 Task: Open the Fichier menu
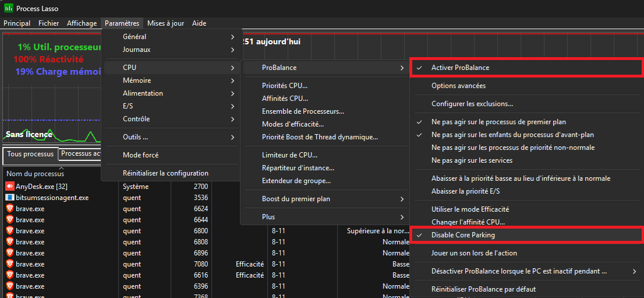[x=48, y=23]
